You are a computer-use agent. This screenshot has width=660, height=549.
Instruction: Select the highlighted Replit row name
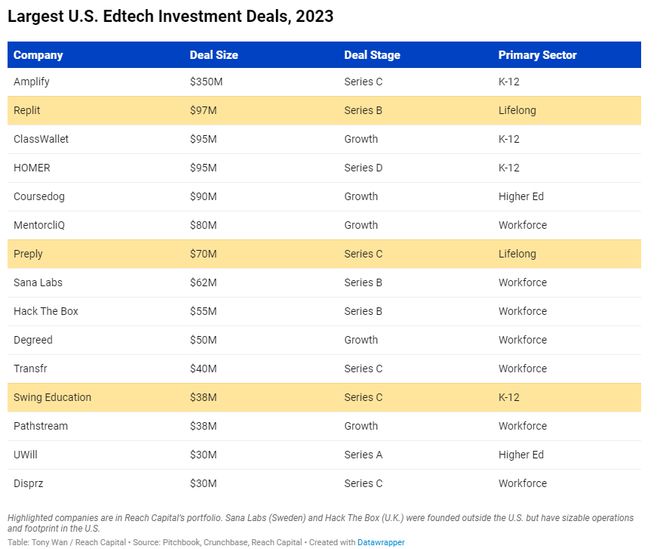[x=27, y=110]
